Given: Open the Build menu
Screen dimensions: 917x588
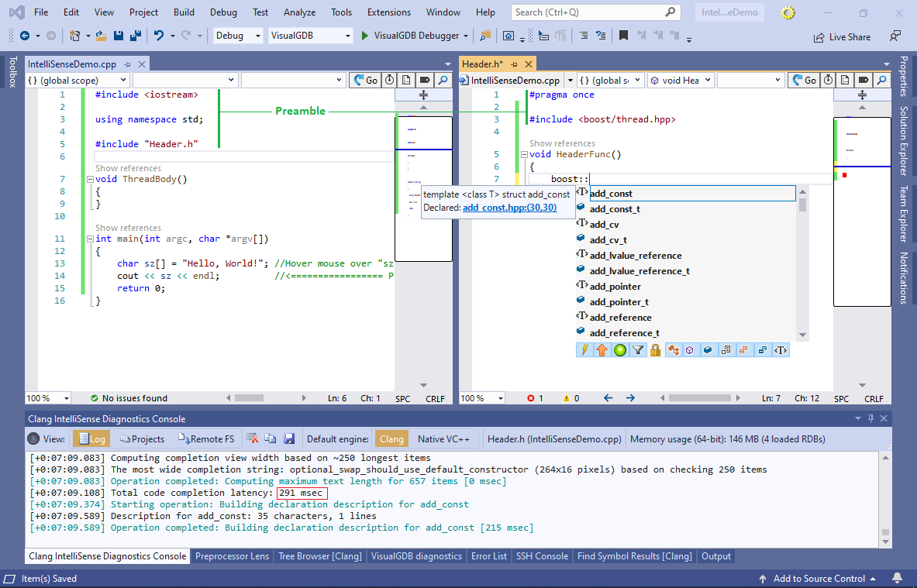Looking at the screenshot, I should click(184, 12).
